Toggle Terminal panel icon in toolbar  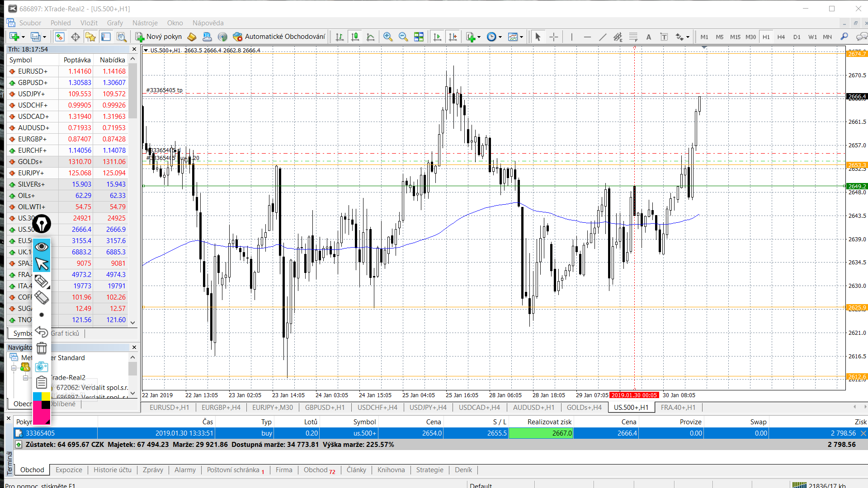(x=106, y=37)
